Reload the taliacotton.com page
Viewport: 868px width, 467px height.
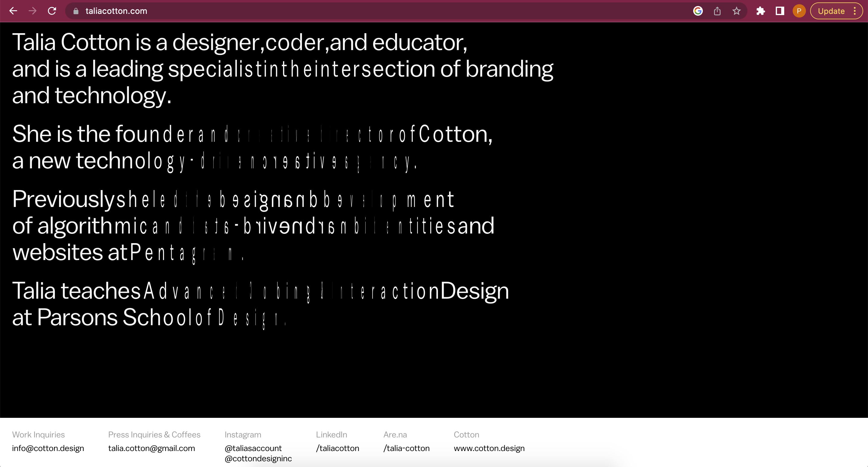[52, 11]
